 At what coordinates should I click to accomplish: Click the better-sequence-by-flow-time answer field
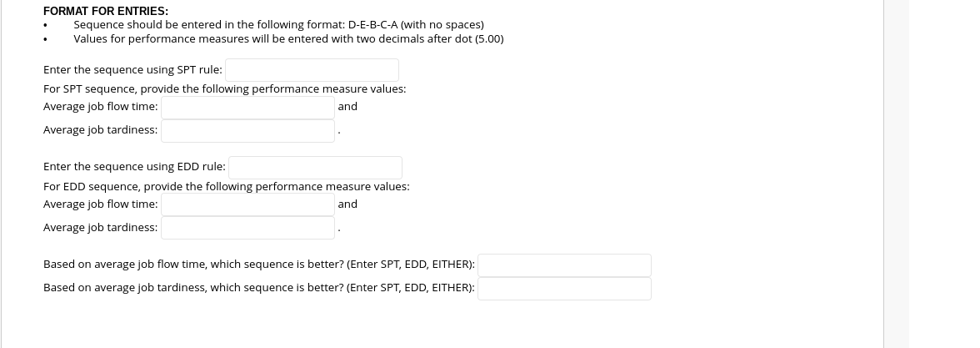564,265
